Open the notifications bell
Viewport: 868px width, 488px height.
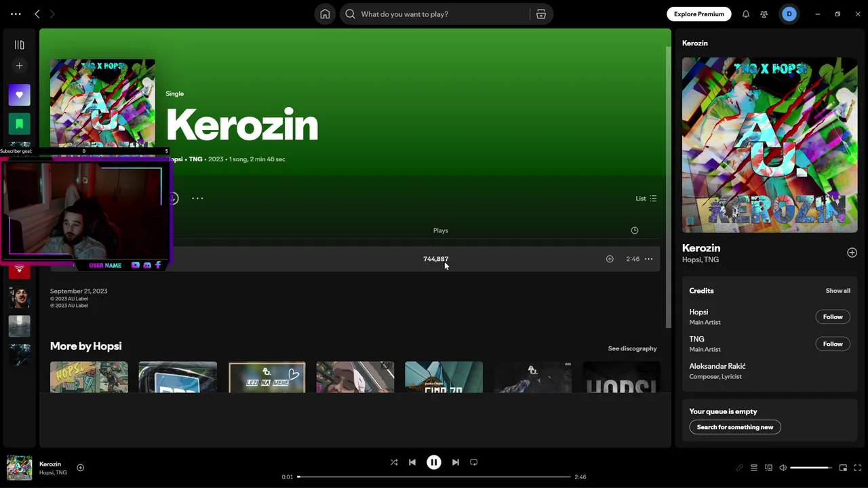click(x=745, y=14)
